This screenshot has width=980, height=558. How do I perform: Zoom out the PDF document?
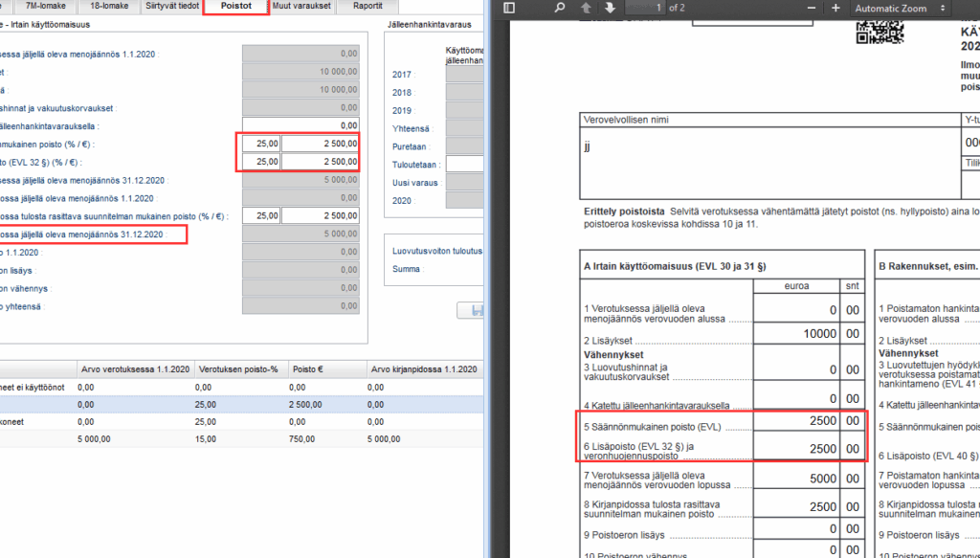click(x=812, y=8)
